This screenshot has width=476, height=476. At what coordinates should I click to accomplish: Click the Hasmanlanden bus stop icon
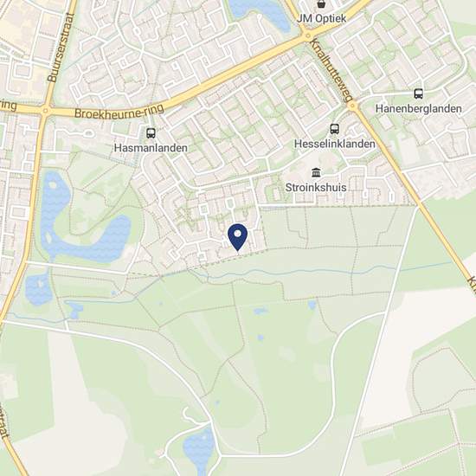pyautogui.click(x=151, y=133)
